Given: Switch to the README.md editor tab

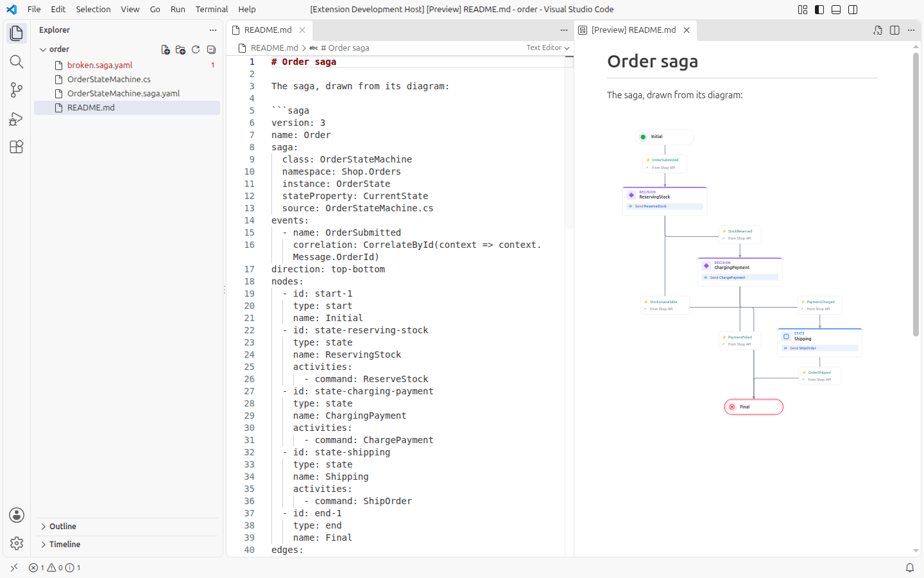Looking at the screenshot, I should point(268,30).
